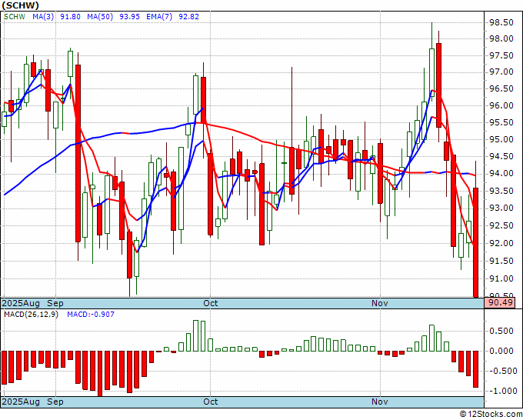This screenshot has width=523, height=420.
Task: Click the 93.00 price axis label
Action: pos(501,208)
